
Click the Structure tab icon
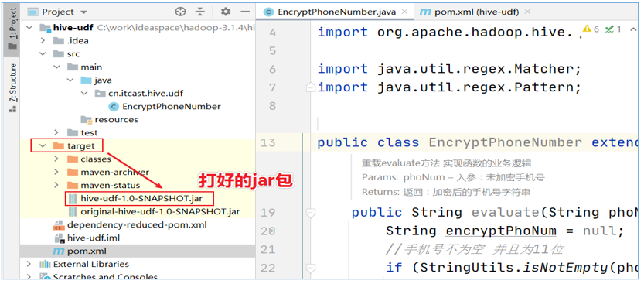point(12,108)
